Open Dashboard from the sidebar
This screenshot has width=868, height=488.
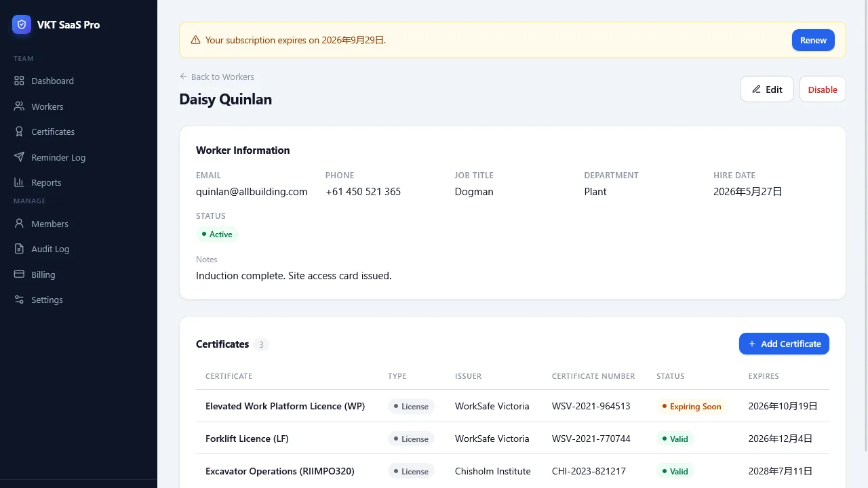point(79,81)
